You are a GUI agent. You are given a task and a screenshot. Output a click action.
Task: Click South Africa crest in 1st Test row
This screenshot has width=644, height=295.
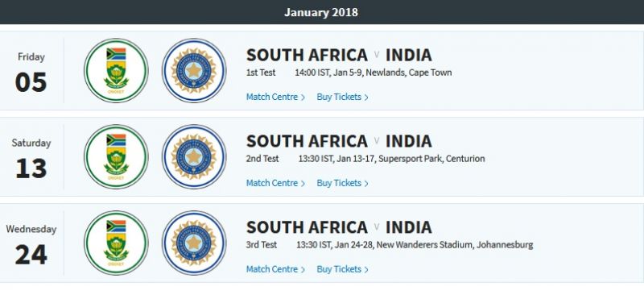116,70
